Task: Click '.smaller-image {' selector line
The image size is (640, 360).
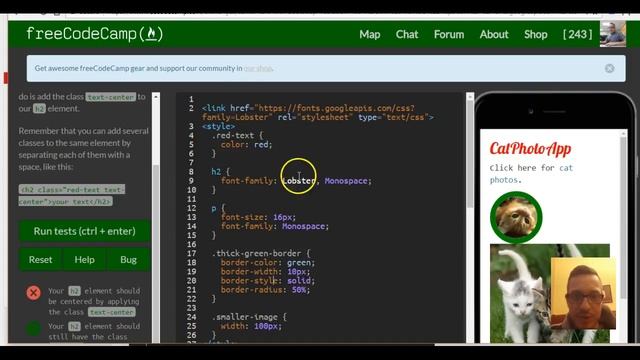Action: (249, 317)
